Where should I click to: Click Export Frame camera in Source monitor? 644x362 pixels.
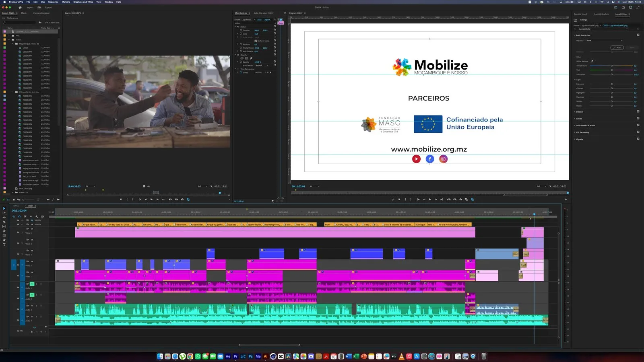[182, 199]
